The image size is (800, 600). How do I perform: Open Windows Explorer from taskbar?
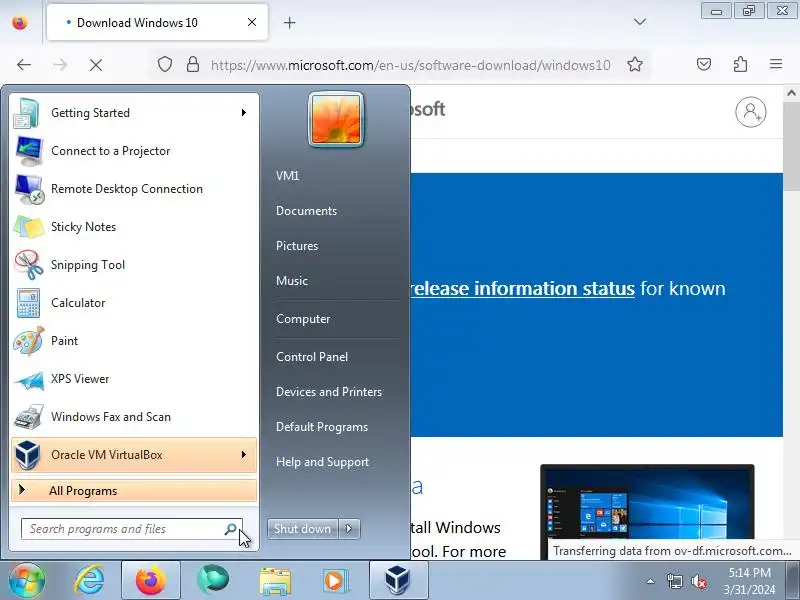(275, 581)
